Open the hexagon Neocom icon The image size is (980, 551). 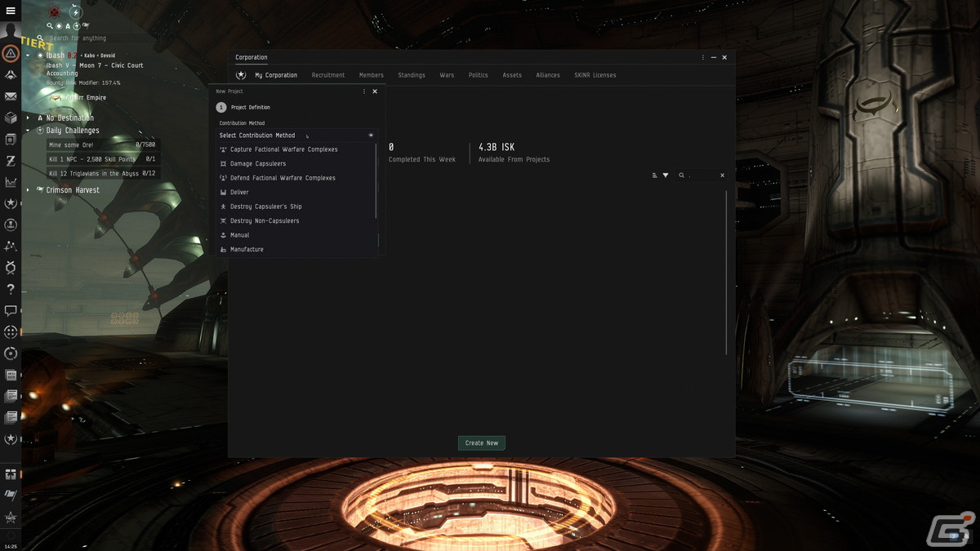click(11, 268)
